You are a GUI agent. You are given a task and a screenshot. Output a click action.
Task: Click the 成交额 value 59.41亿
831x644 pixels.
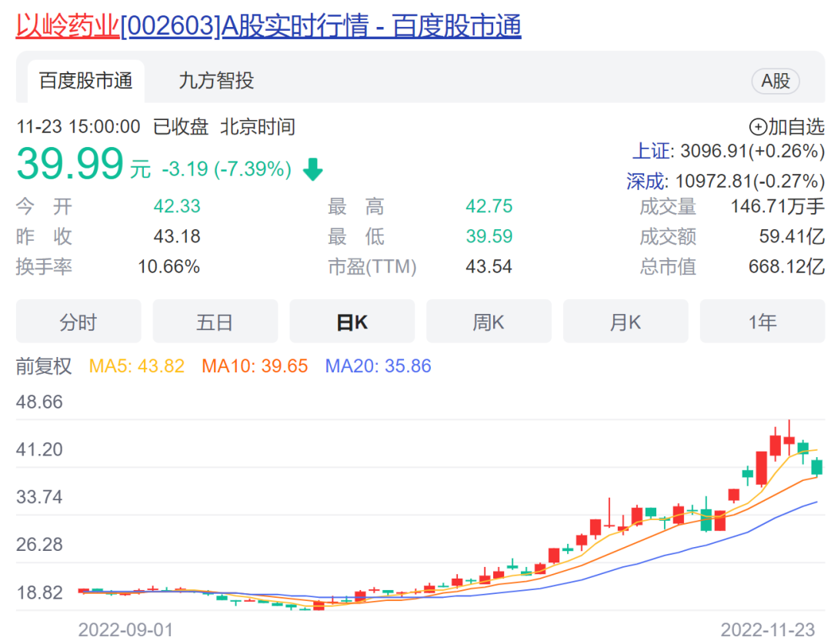pos(792,236)
